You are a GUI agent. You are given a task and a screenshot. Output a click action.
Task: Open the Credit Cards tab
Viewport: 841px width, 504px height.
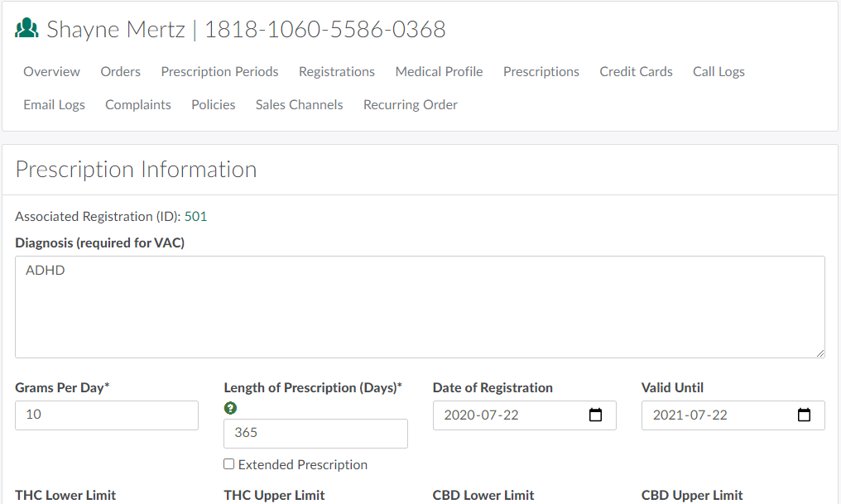point(636,72)
